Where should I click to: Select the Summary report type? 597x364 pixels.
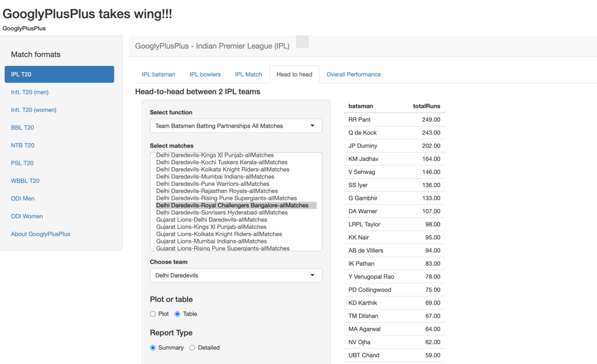point(153,348)
